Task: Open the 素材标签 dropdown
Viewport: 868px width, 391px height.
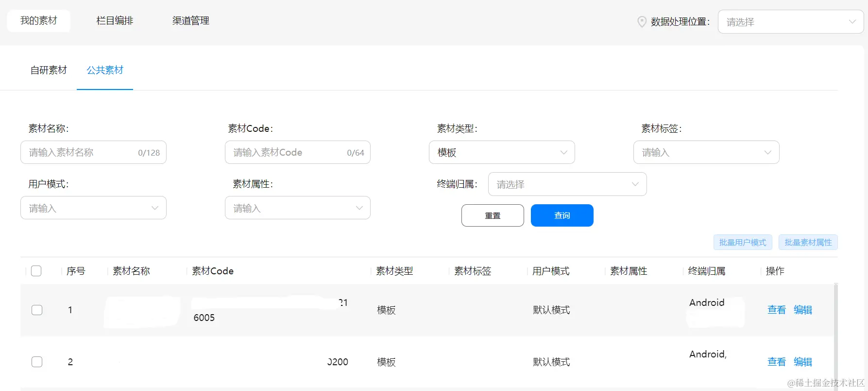Action: click(x=706, y=152)
